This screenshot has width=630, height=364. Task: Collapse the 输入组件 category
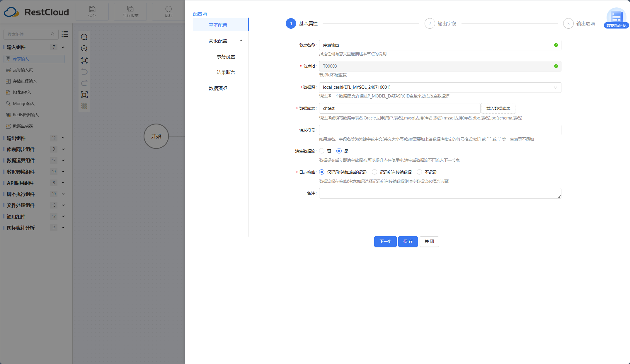63,47
